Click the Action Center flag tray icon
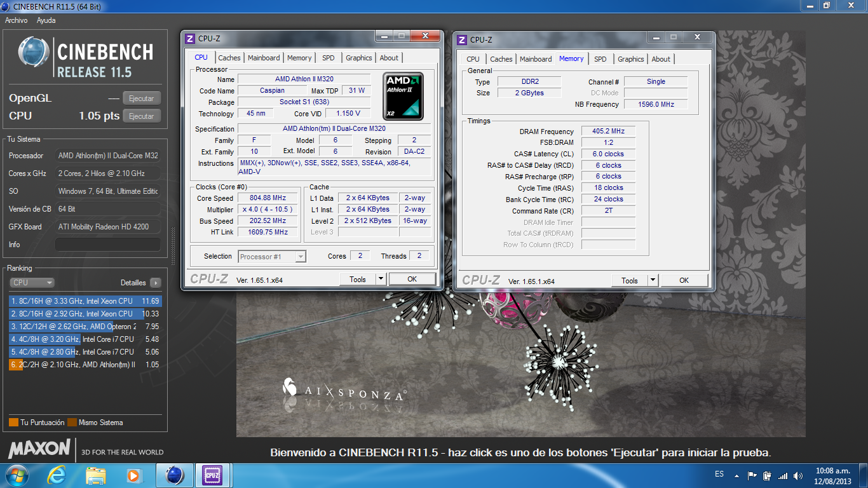868x488 pixels. click(x=752, y=475)
